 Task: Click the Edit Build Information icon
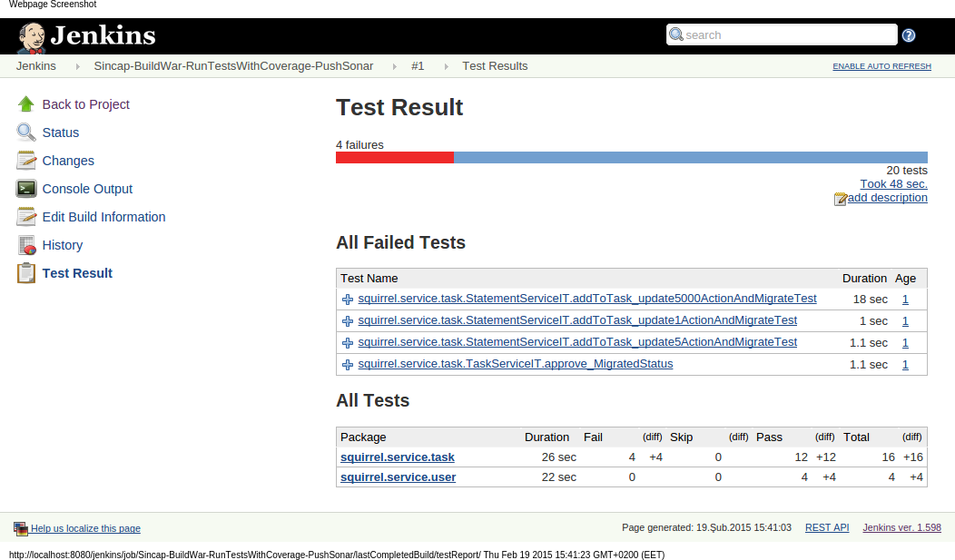[26, 217]
